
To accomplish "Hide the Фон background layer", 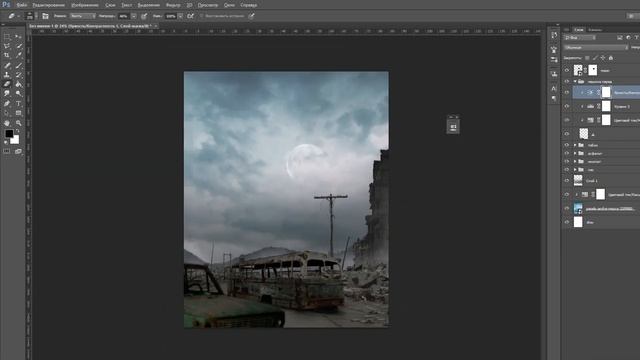I will point(567,222).
